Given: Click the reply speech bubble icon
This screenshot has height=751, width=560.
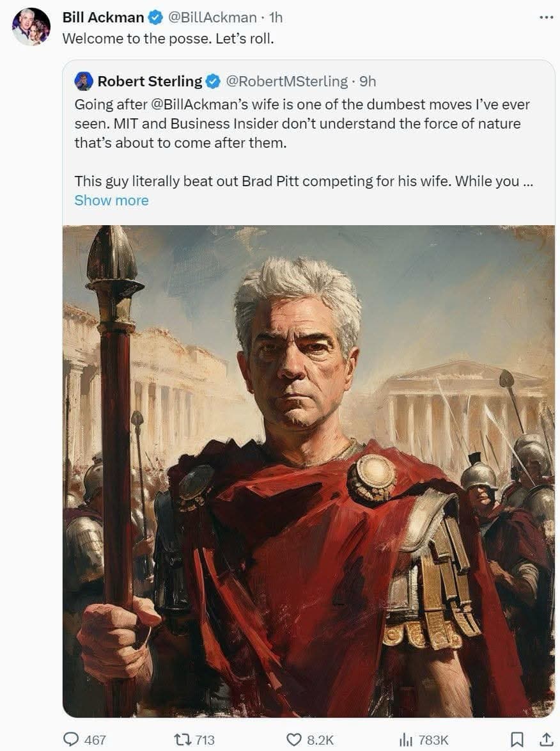Looking at the screenshot, I should click(x=72, y=739).
